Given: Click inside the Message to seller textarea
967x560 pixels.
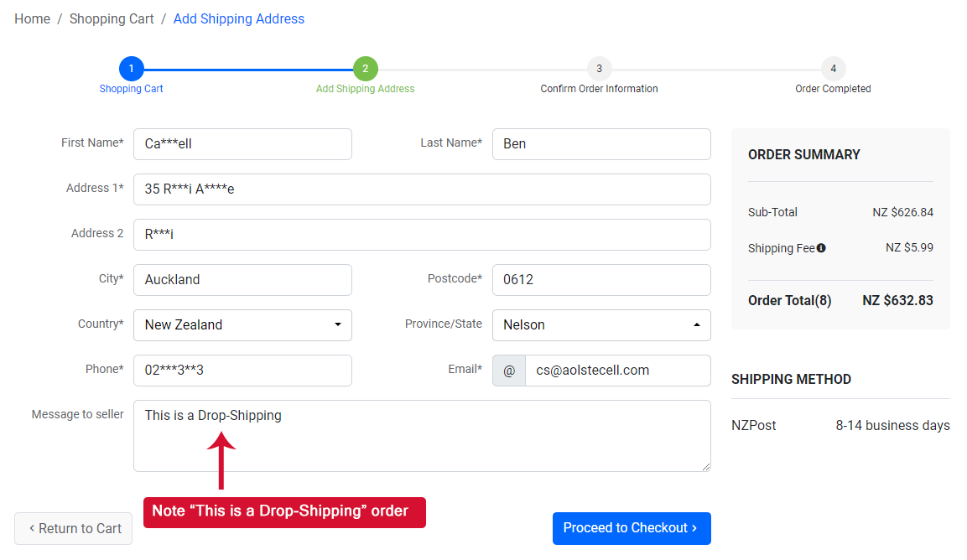Looking at the screenshot, I should (422, 435).
